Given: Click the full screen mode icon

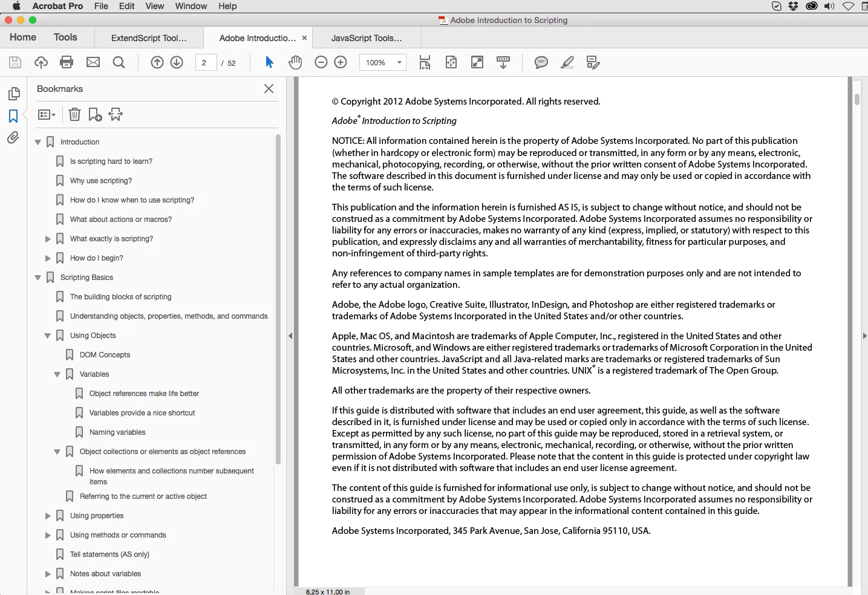Looking at the screenshot, I should pos(477,62).
